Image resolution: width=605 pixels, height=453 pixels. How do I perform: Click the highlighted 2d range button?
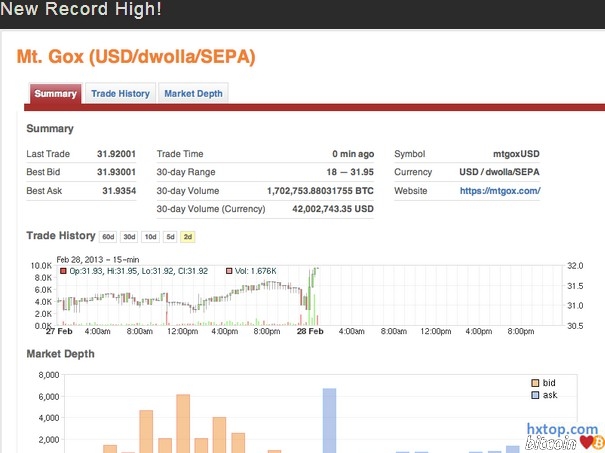coord(188,237)
